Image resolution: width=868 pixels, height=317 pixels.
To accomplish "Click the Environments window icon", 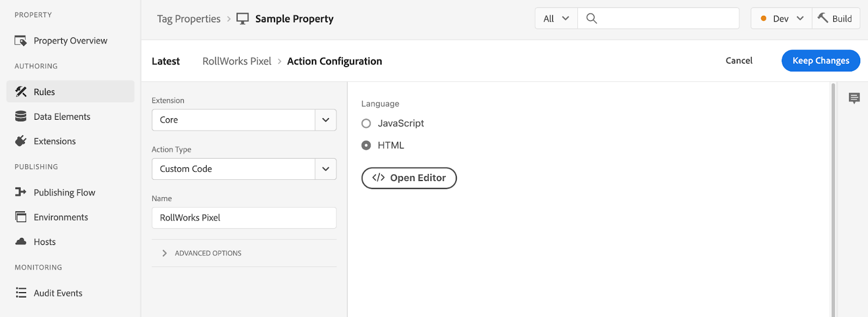I will pos(21,217).
